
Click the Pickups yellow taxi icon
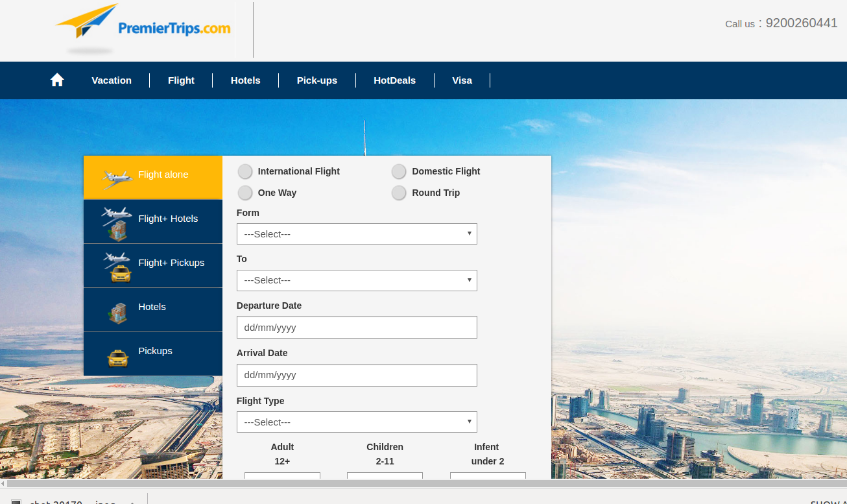coord(118,357)
